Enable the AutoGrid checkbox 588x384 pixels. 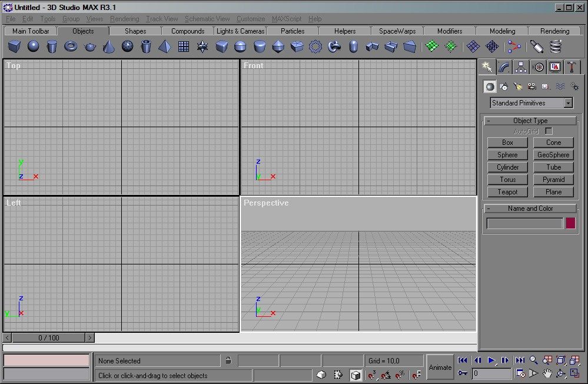549,131
